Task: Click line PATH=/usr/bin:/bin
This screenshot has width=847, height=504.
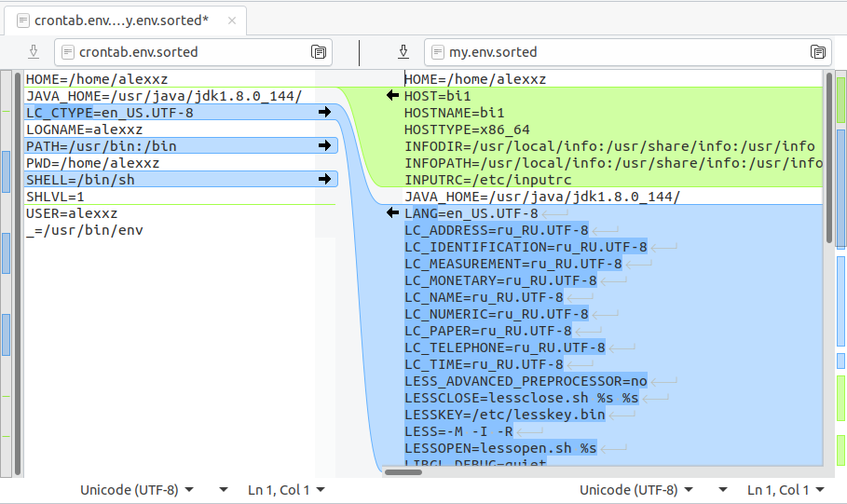Action: tap(101, 146)
